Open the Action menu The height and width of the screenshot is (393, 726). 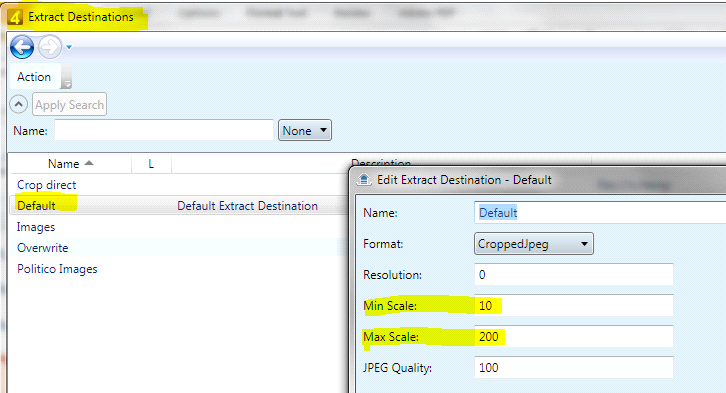[34, 77]
